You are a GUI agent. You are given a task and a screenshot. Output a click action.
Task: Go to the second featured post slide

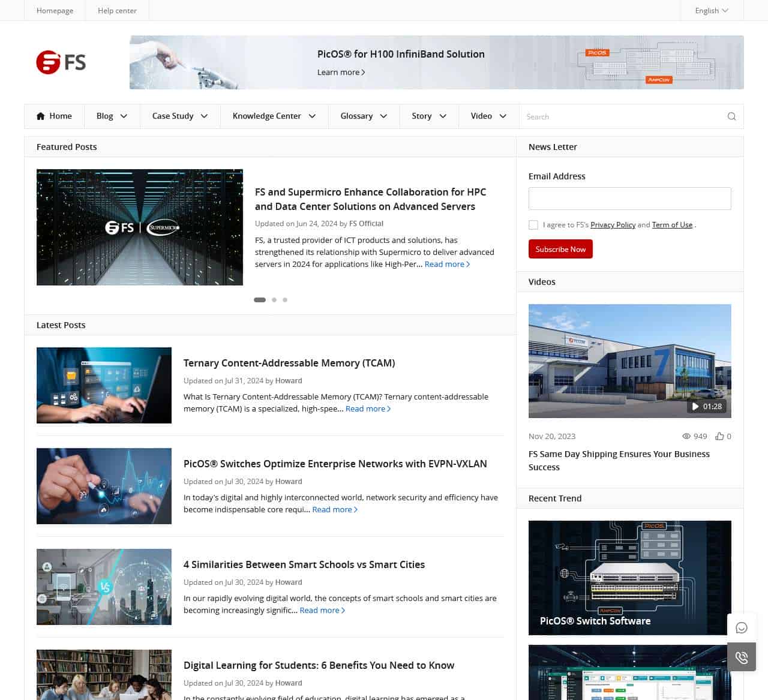tap(274, 300)
